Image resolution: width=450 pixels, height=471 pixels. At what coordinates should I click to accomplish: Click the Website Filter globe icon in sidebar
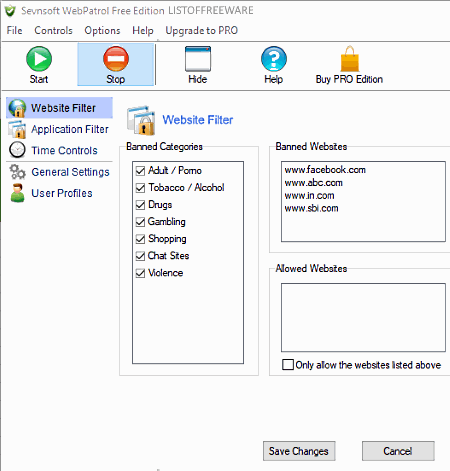17,108
